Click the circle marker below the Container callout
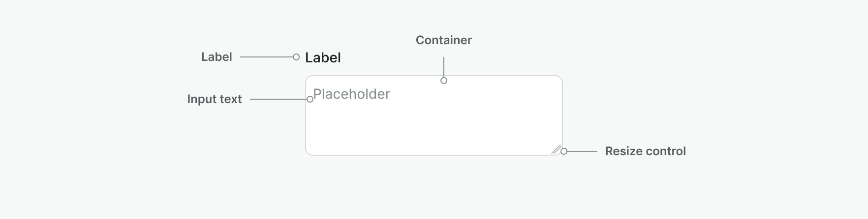 [444, 81]
